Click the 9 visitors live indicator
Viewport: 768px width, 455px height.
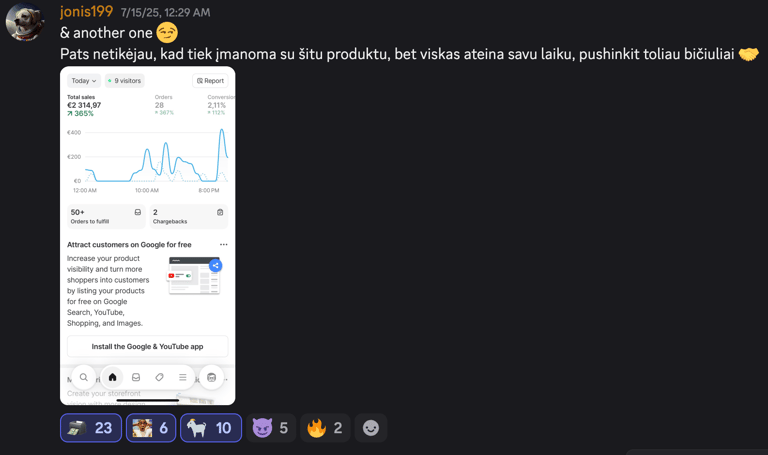point(124,81)
